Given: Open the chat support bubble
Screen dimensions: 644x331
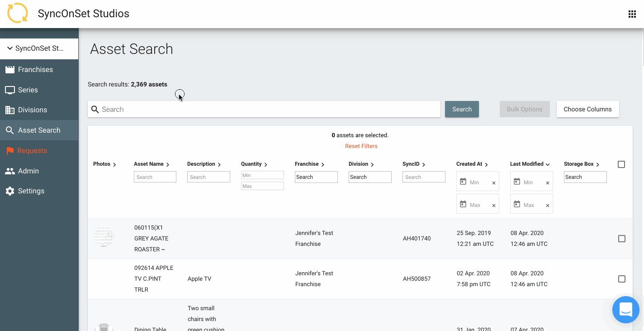Looking at the screenshot, I should [x=625, y=310].
